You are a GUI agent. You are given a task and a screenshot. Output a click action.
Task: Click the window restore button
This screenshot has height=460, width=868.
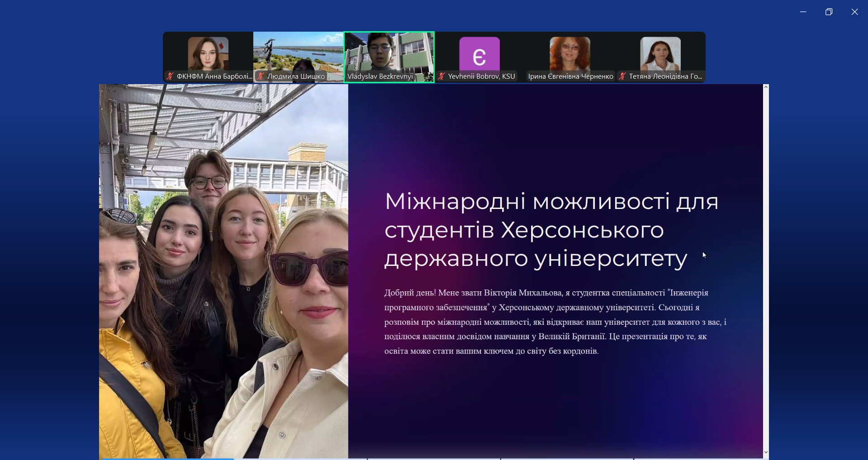[829, 12]
